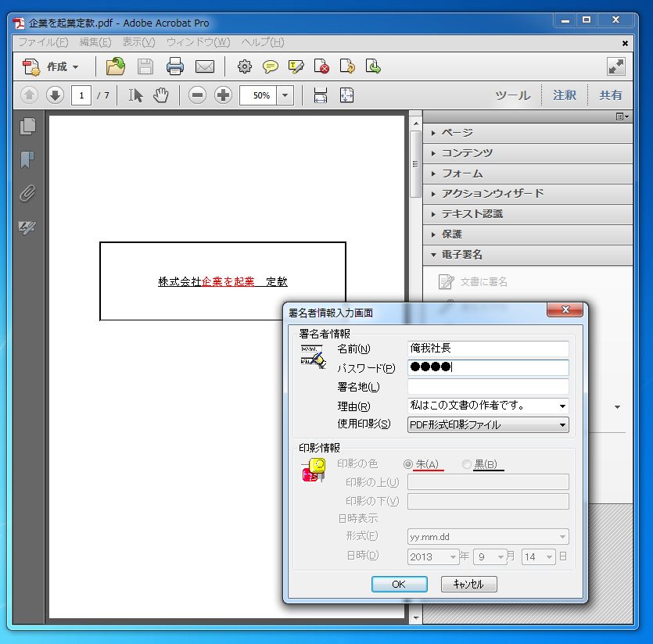Click the fit one full page icon
The height and width of the screenshot is (644, 653).
click(346, 95)
